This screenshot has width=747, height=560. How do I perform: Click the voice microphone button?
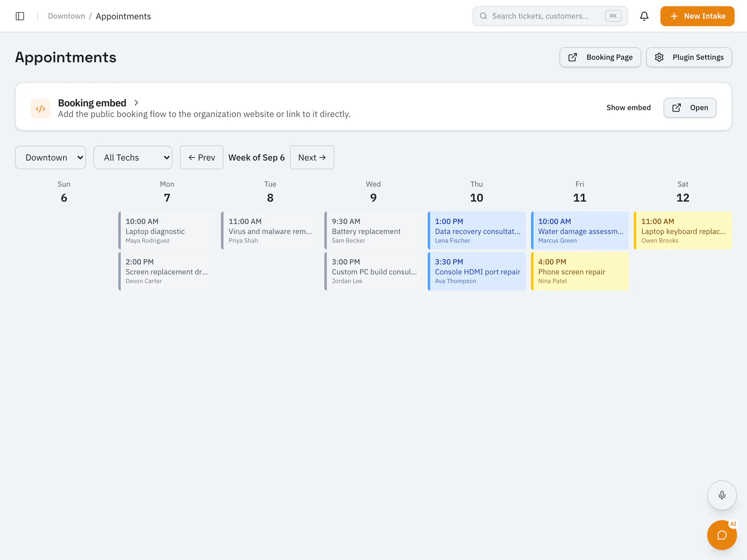point(722,495)
